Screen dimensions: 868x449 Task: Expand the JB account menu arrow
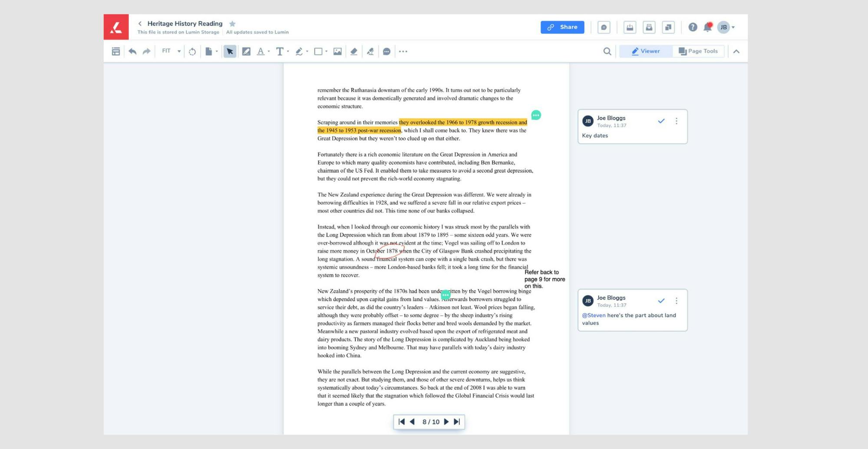[x=733, y=27]
